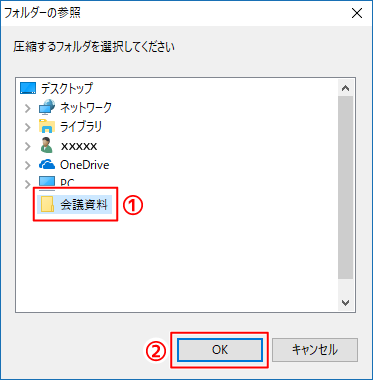Click the scrollbar up arrow
Viewport: 373px width, 380px height.
pyautogui.click(x=345, y=89)
